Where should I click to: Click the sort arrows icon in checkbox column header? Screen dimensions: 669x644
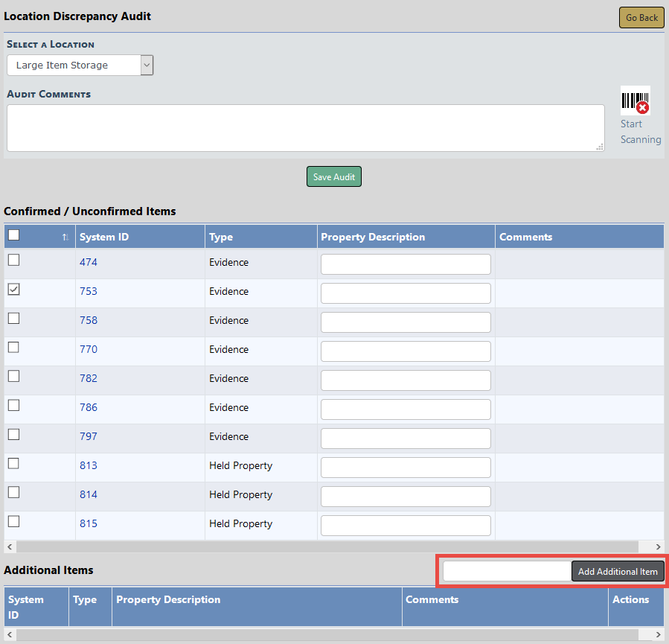pyautogui.click(x=65, y=237)
